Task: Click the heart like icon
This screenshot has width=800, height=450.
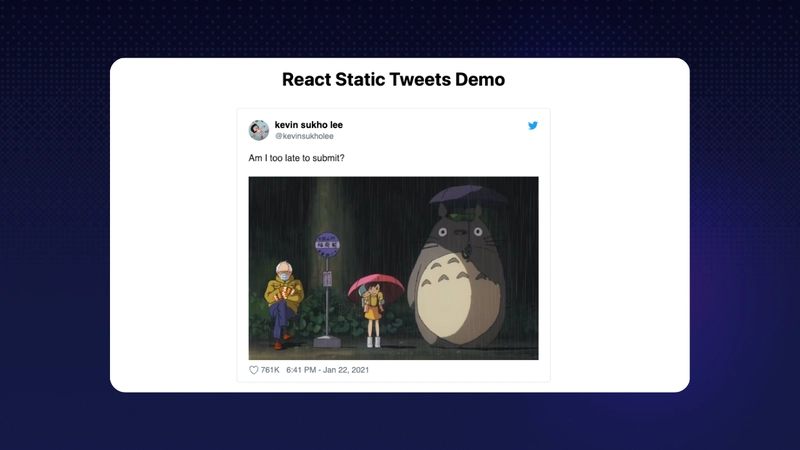Action: (254, 370)
